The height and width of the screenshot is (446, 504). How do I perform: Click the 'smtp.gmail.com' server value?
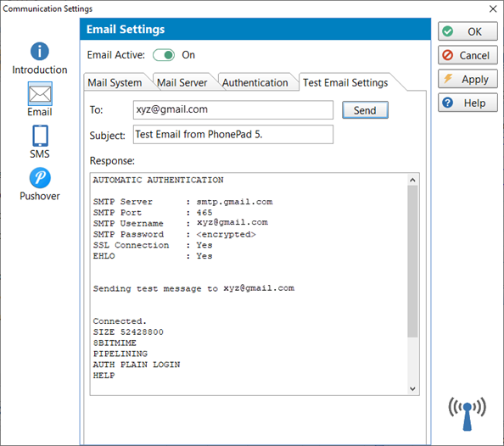click(235, 202)
